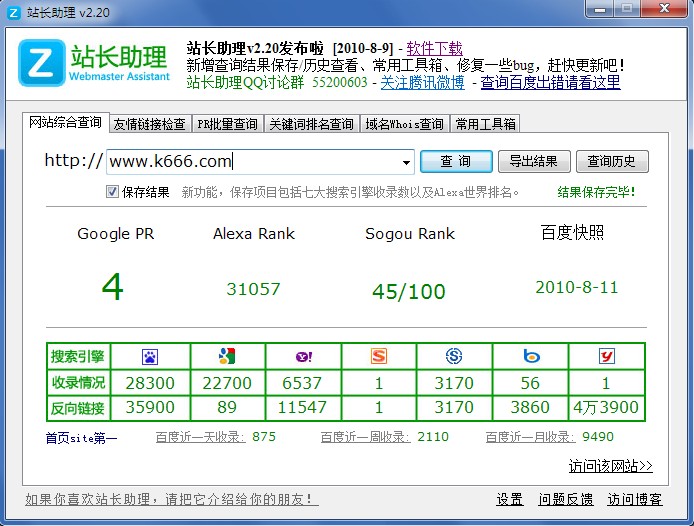
Task: Click the daily indexed value 875
Action: 264,437
